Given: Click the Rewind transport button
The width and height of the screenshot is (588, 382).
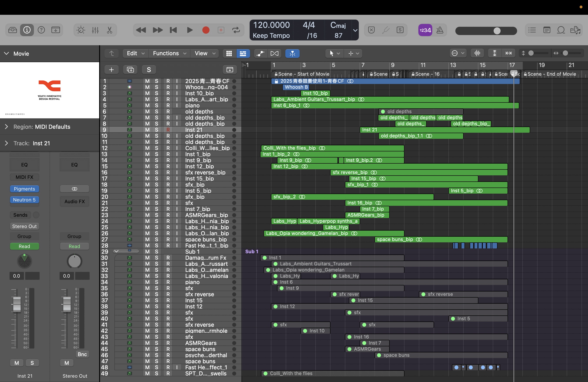Looking at the screenshot, I should tap(141, 30).
